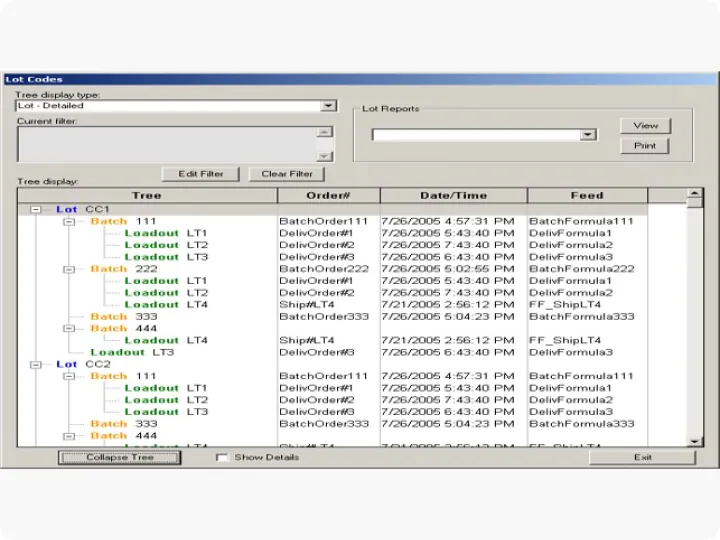Click Edit Filter
The image size is (720, 540).
(x=201, y=174)
